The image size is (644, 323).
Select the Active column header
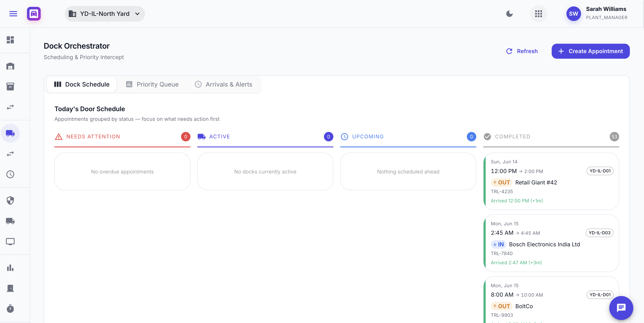(265, 136)
